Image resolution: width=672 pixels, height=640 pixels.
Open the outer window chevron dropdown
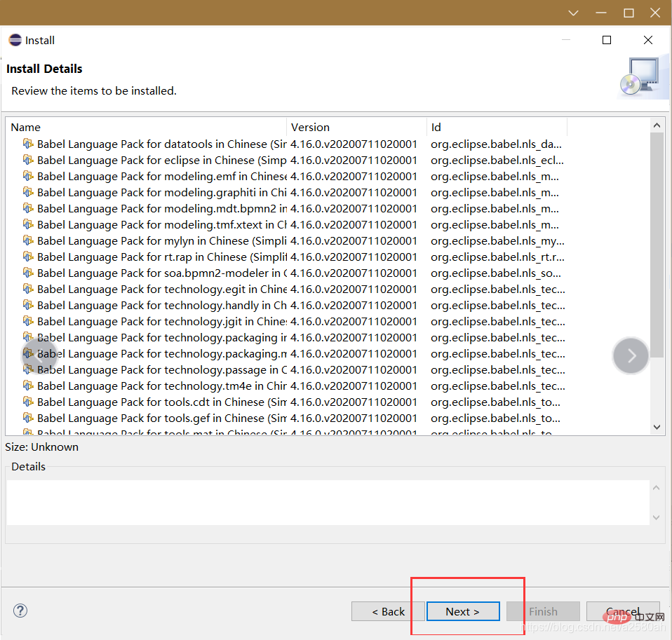coord(573,13)
